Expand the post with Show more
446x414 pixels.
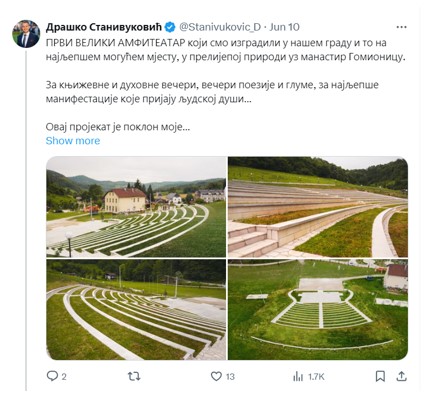(x=73, y=141)
